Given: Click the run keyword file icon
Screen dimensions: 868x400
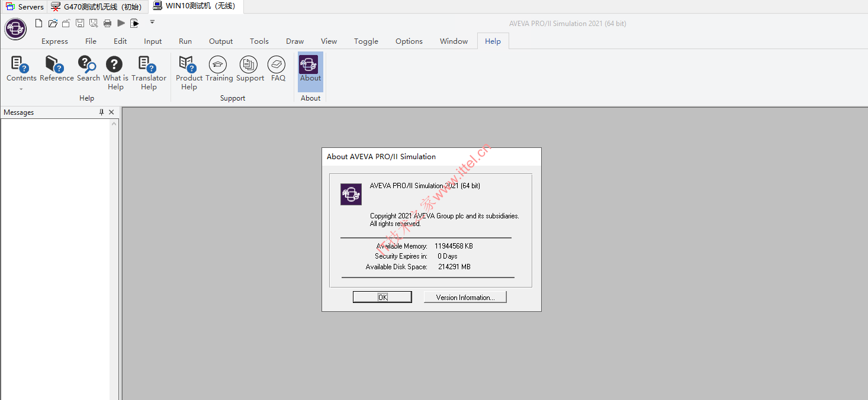Looking at the screenshot, I should (x=135, y=23).
